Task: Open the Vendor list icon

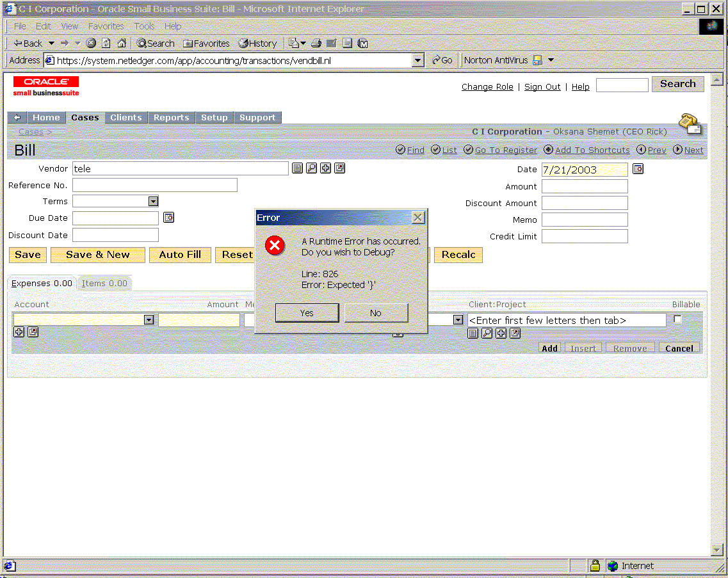Action: click(297, 168)
